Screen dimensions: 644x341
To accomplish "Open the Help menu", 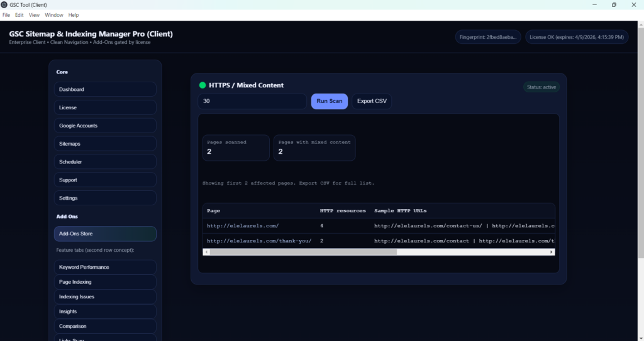I will pos(74,14).
